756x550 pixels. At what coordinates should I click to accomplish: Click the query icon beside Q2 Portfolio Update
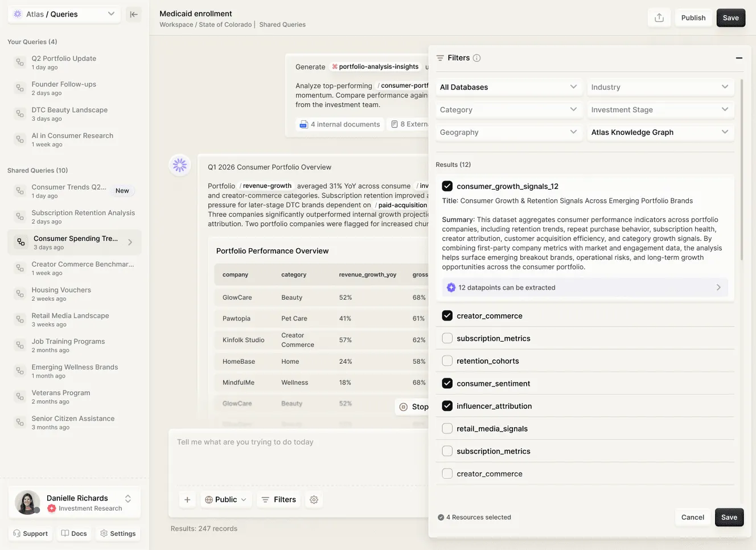pyautogui.click(x=20, y=62)
